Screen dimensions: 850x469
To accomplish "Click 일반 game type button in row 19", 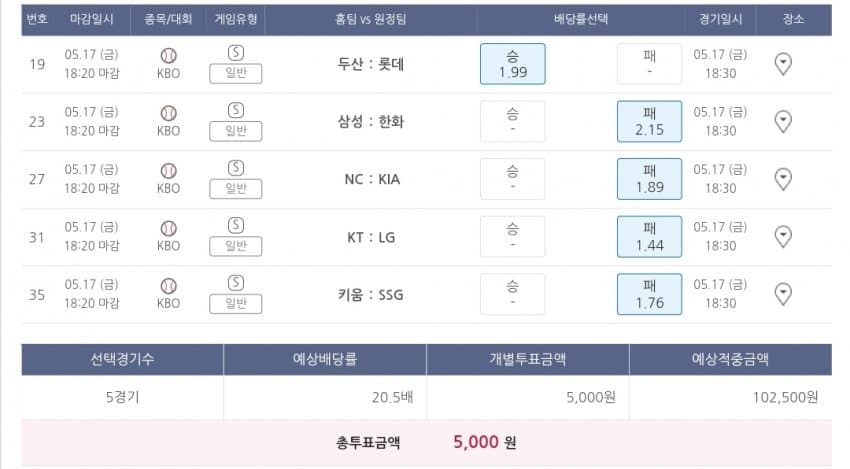I will pos(236,73).
